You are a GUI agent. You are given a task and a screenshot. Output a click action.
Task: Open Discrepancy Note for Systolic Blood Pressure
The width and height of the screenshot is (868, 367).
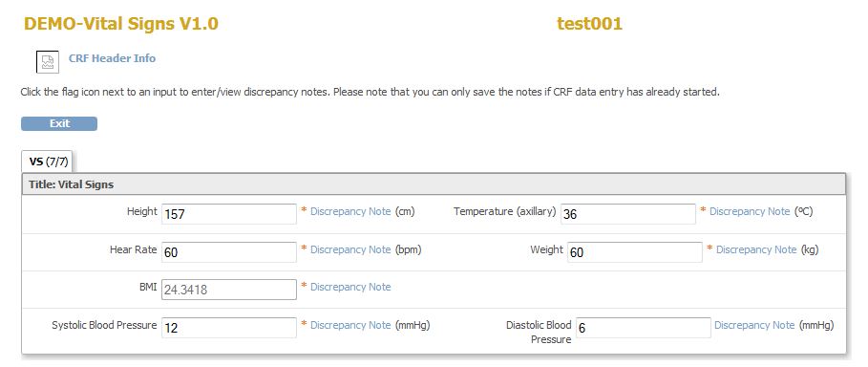pos(350,325)
